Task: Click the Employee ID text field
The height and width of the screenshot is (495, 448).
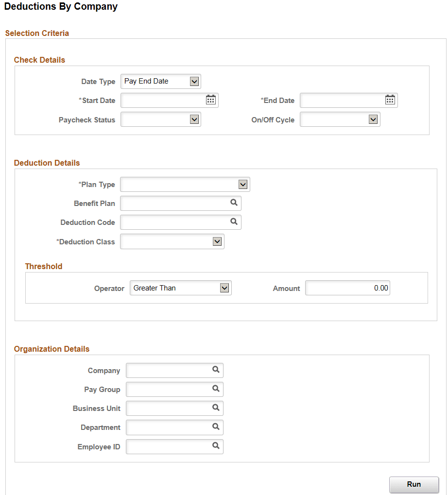Action: [x=170, y=446]
